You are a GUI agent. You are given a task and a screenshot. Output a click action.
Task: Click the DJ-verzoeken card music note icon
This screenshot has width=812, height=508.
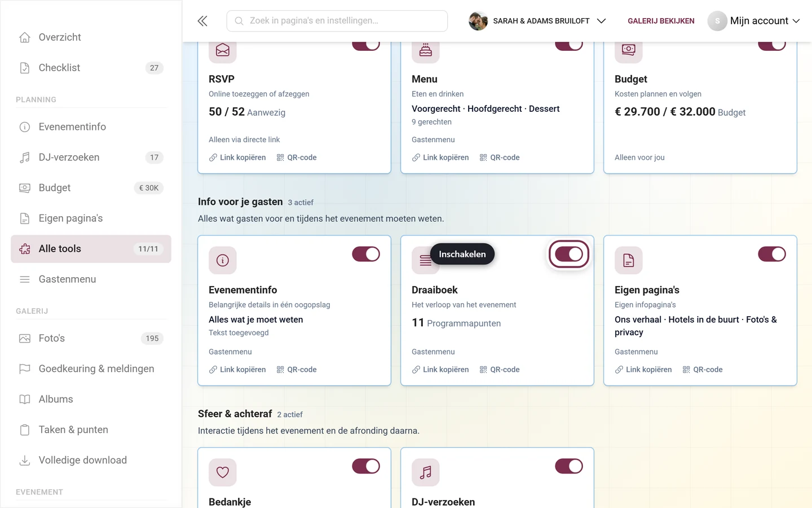coord(426,472)
